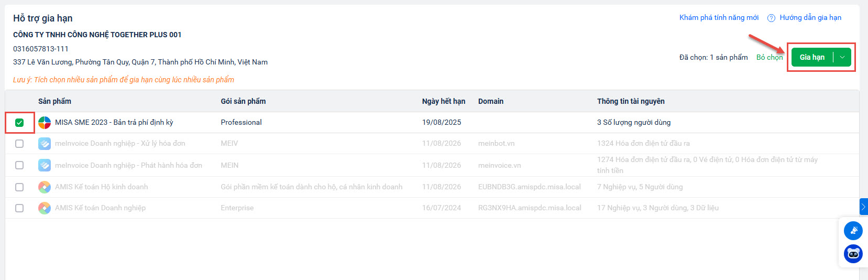Click the green Gia hạn button
Viewport: 868px width, 280px height.
coord(812,57)
